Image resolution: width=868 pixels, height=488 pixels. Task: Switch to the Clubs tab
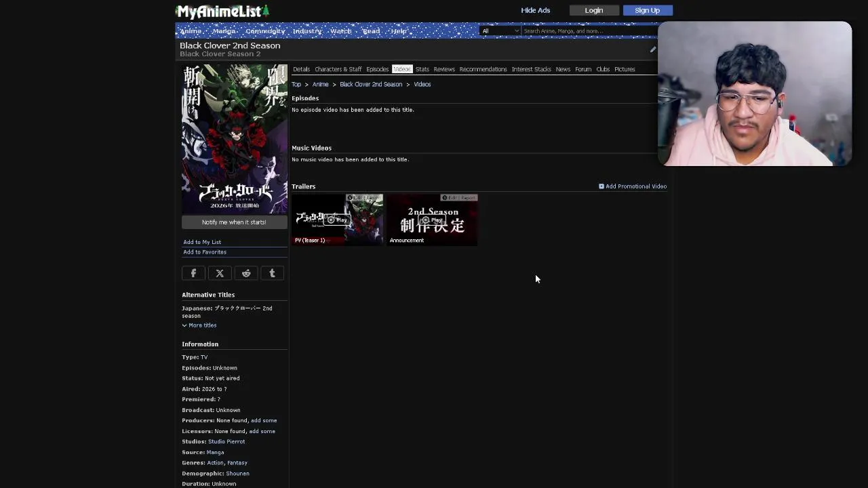click(603, 69)
